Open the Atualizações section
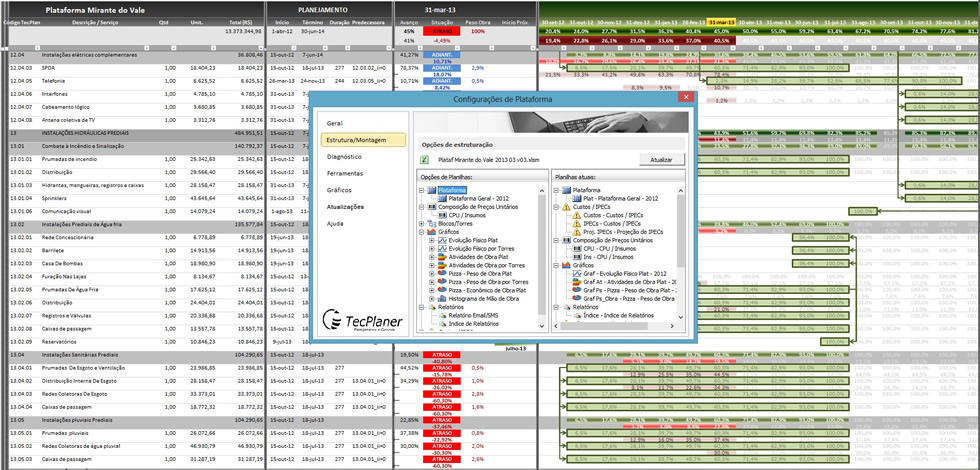The width and height of the screenshot is (980, 470). (x=347, y=206)
